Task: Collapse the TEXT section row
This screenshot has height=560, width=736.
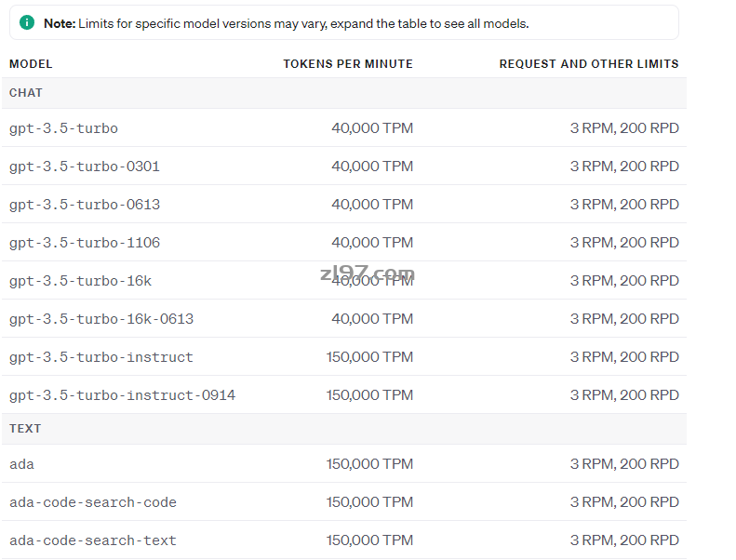Action: [x=25, y=429]
